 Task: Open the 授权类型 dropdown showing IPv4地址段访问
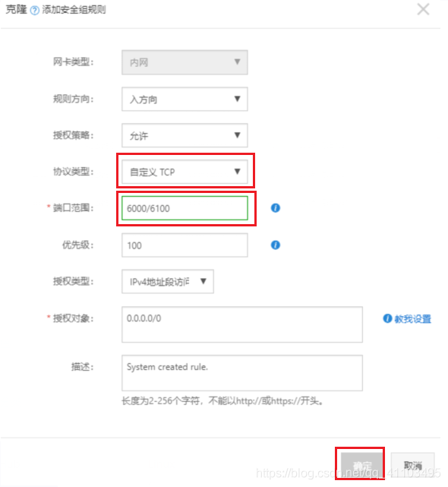168,282
